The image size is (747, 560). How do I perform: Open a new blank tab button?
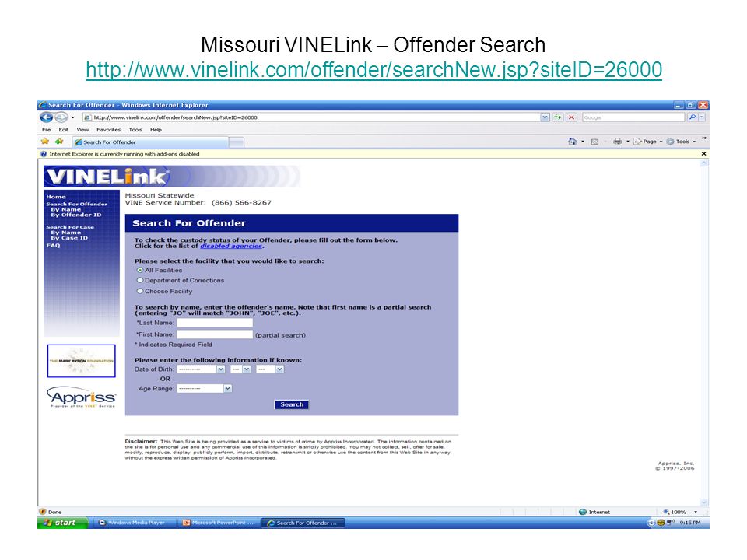click(237, 142)
